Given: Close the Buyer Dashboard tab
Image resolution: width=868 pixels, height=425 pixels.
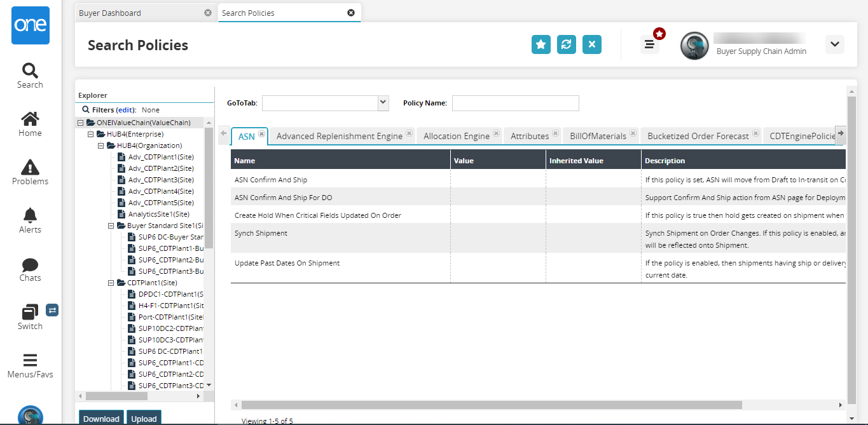Looking at the screenshot, I should (207, 13).
